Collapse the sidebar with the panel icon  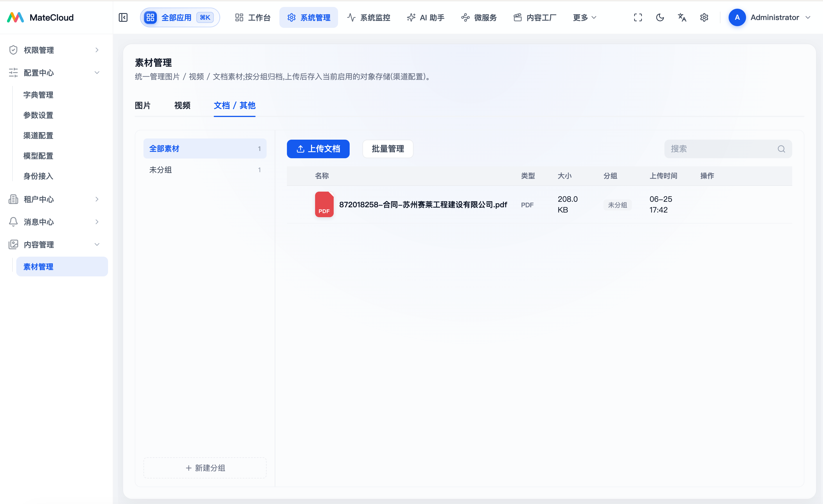point(123,17)
